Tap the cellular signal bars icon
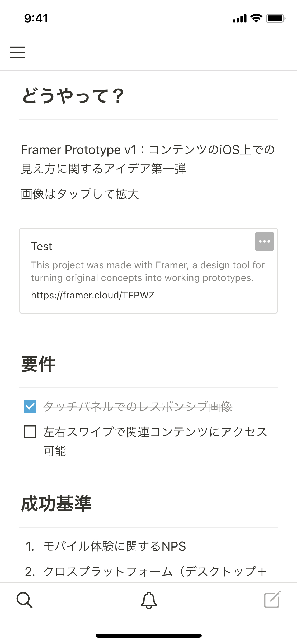The image size is (297, 644). coord(239,19)
